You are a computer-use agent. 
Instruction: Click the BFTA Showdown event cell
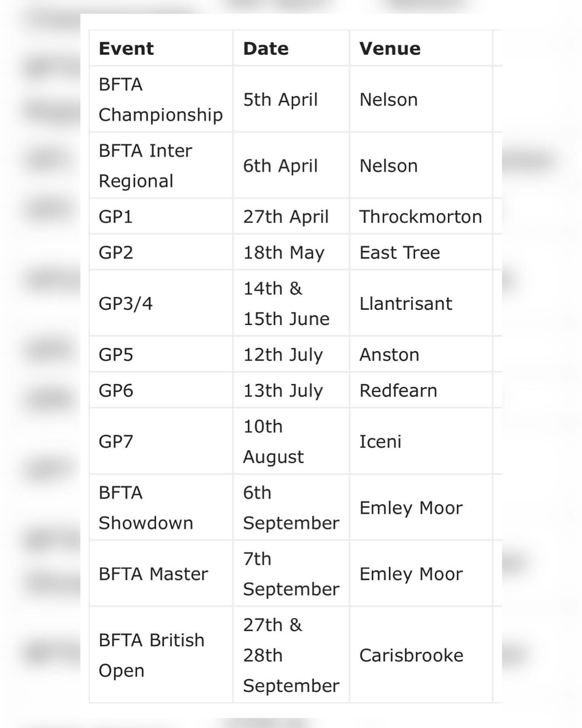161,508
